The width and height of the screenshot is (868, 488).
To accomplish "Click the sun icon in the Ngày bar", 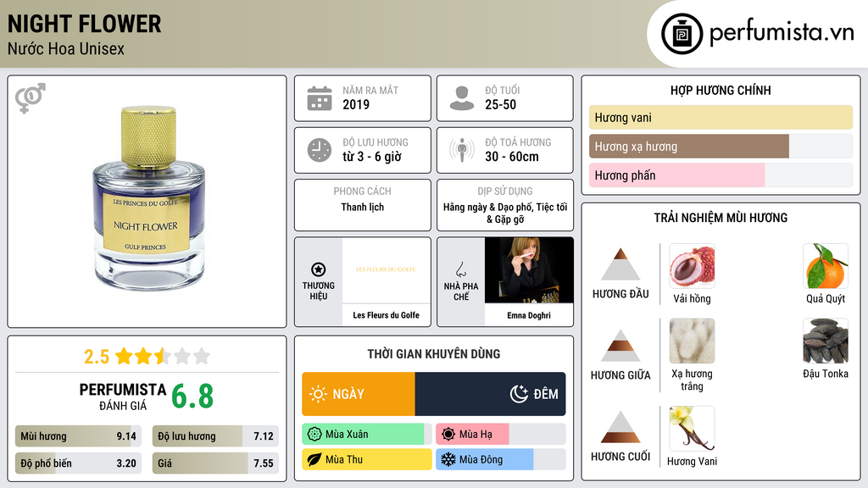I will pos(319,394).
